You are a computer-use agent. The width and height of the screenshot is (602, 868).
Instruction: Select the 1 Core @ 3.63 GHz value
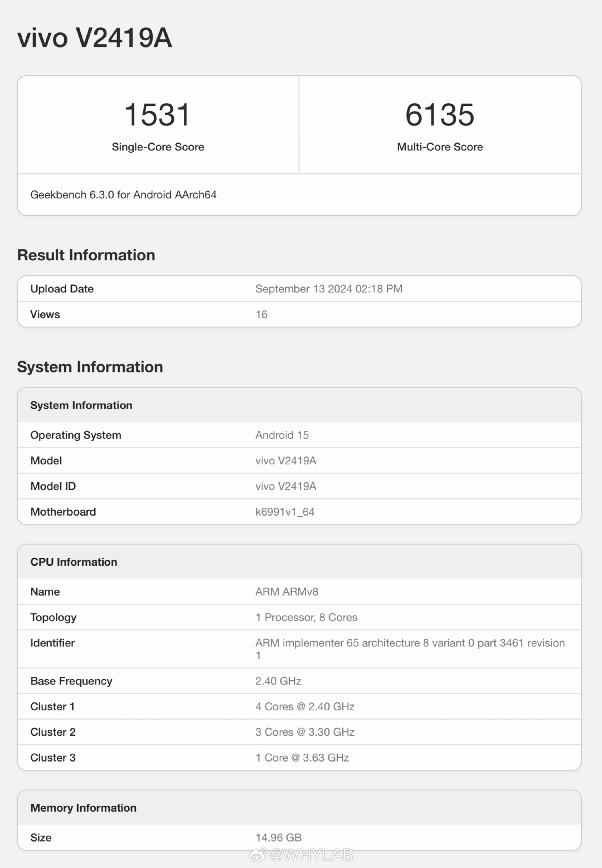[x=302, y=758]
